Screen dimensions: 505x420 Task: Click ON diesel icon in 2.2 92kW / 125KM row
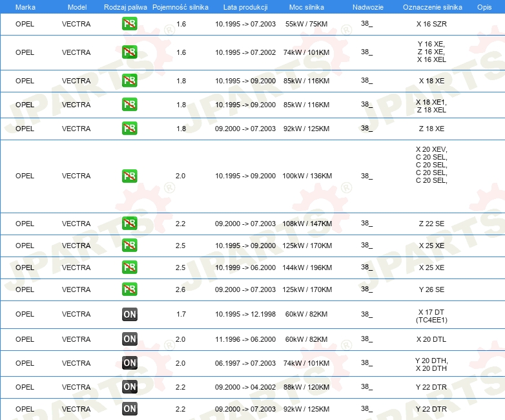pos(129,409)
